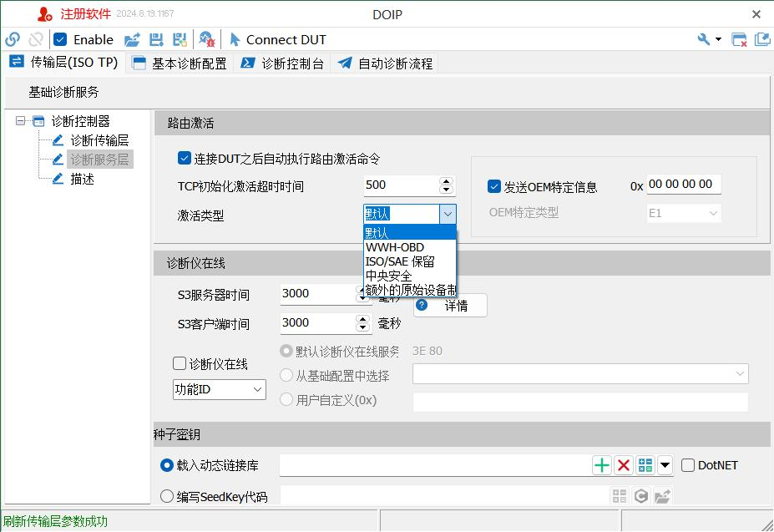Click the 详情 details button
774x532 pixels.
(450, 306)
